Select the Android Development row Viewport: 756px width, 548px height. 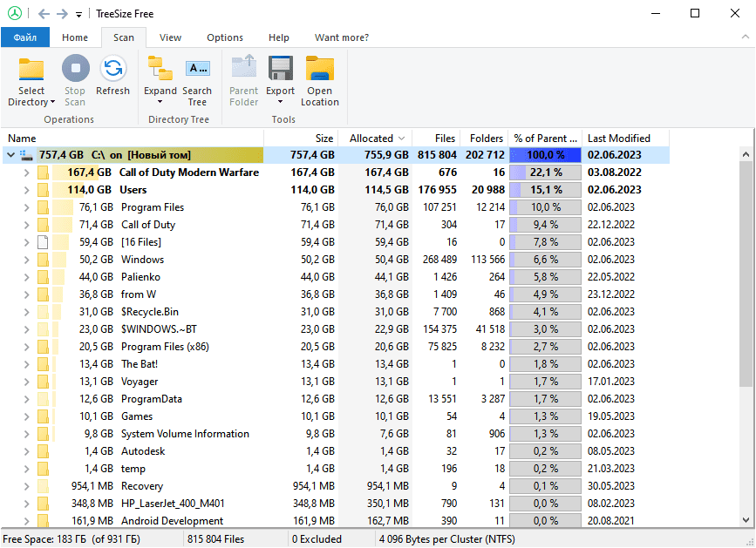[335, 521]
